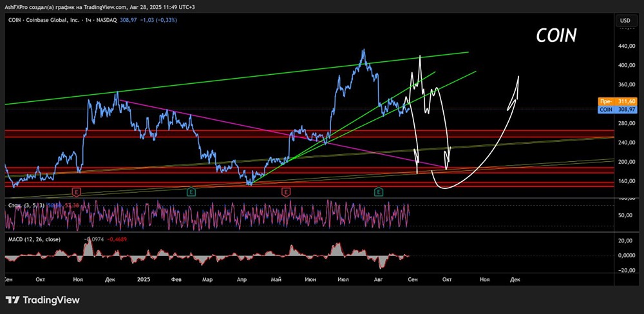Click the 200,00 price axis label
This screenshot has width=644, height=314.
point(627,162)
